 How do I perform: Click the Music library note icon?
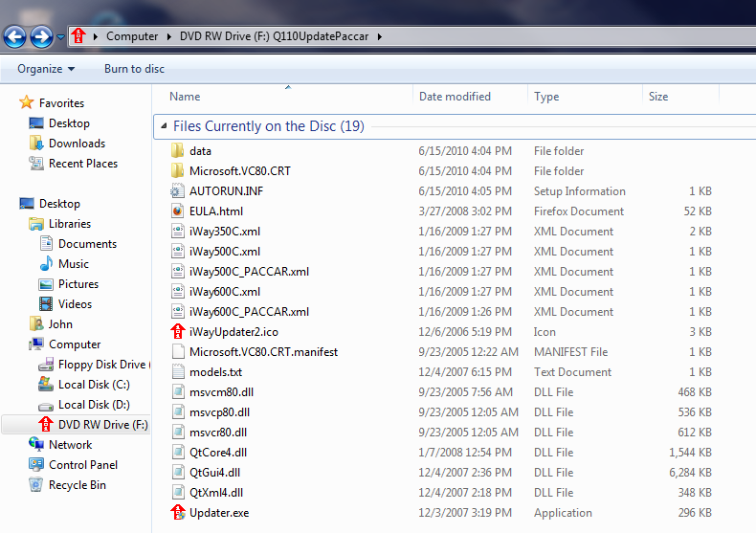[x=46, y=264]
